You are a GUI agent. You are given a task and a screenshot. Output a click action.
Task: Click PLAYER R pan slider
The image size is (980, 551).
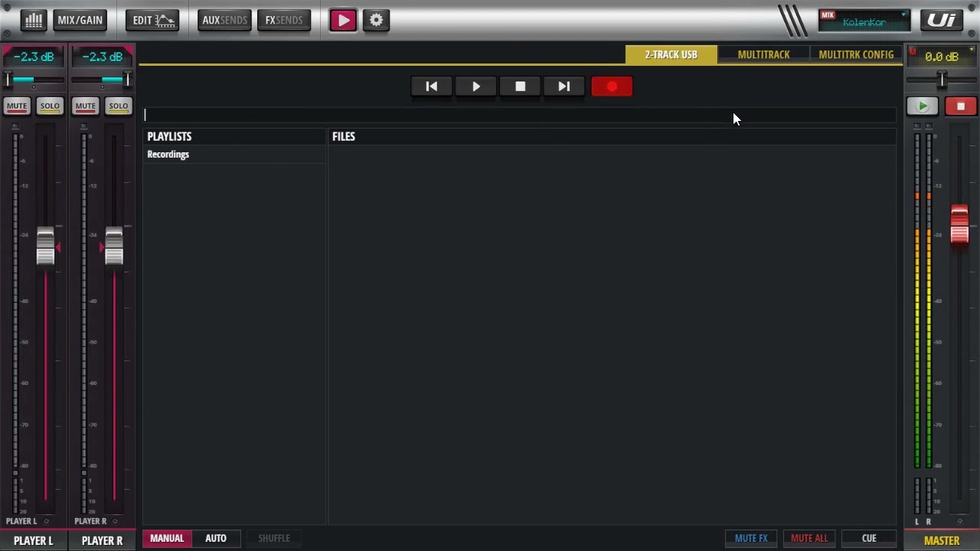tap(102, 80)
